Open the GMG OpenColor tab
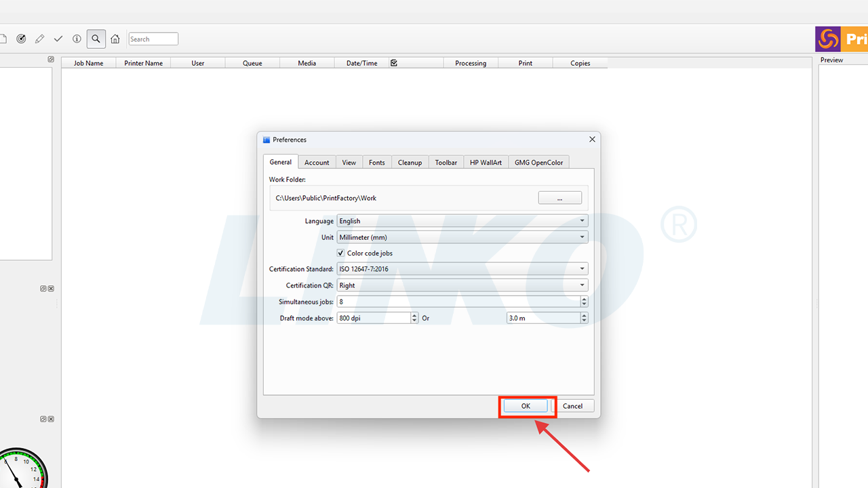This screenshot has width=868, height=488. pos(538,163)
